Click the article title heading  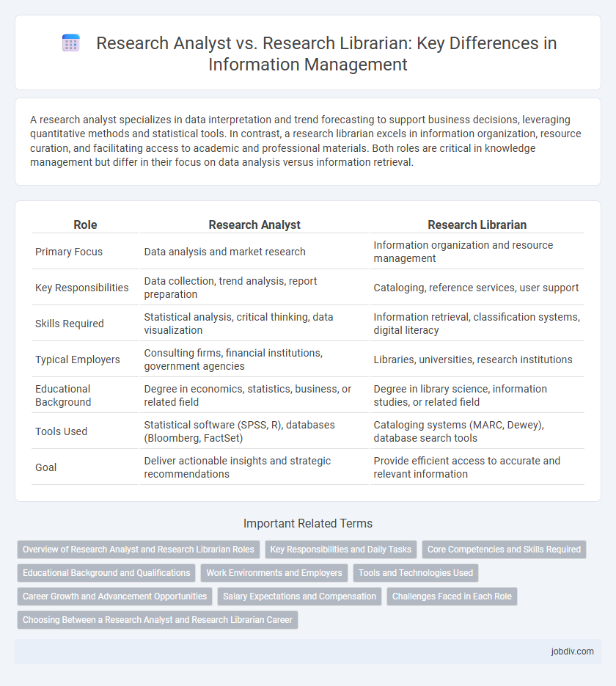[326, 54]
